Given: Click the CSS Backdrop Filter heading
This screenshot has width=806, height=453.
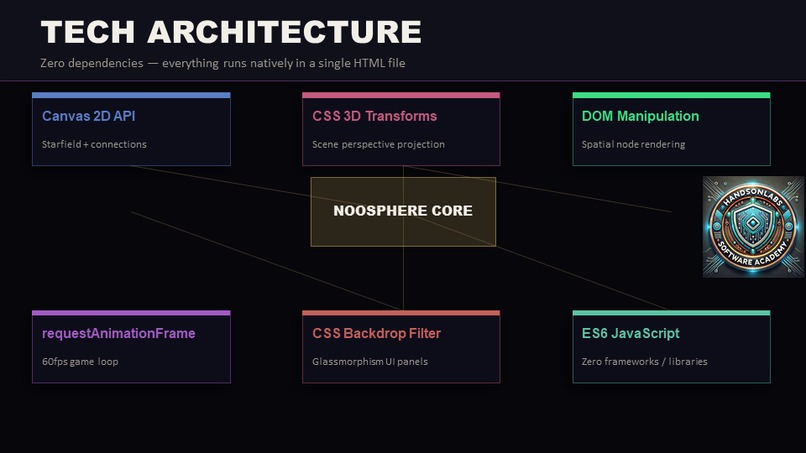Looking at the screenshot, I should click(x=376, y=333).
